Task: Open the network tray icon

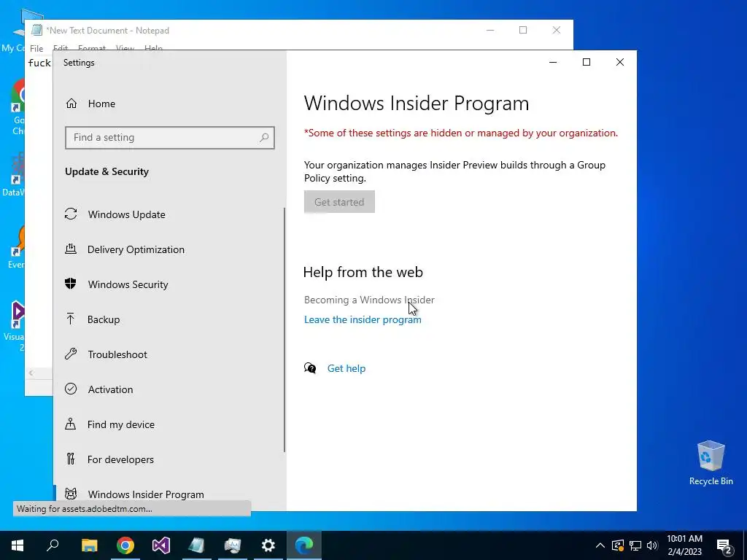Action: (x=635, y=545)
